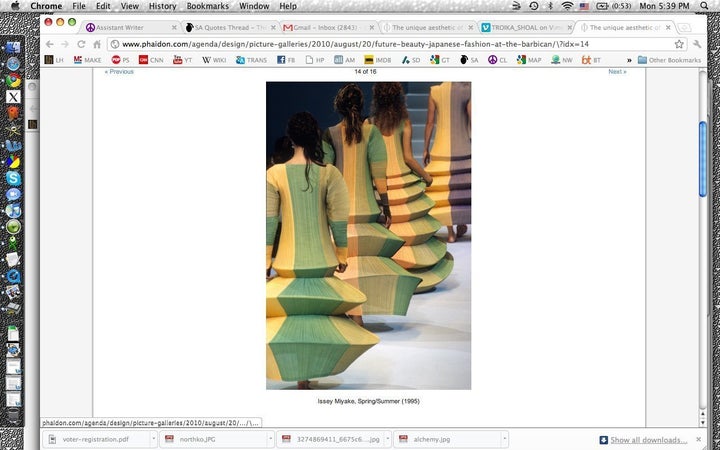
Task: Click the Issey Miyake fashion photo
Action: (369, 236)
